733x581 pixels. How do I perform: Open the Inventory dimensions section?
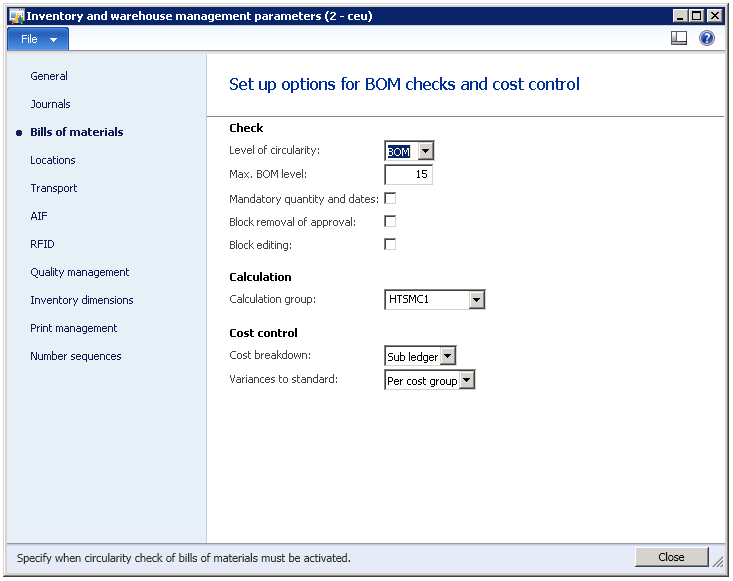[x=82, y=301]
